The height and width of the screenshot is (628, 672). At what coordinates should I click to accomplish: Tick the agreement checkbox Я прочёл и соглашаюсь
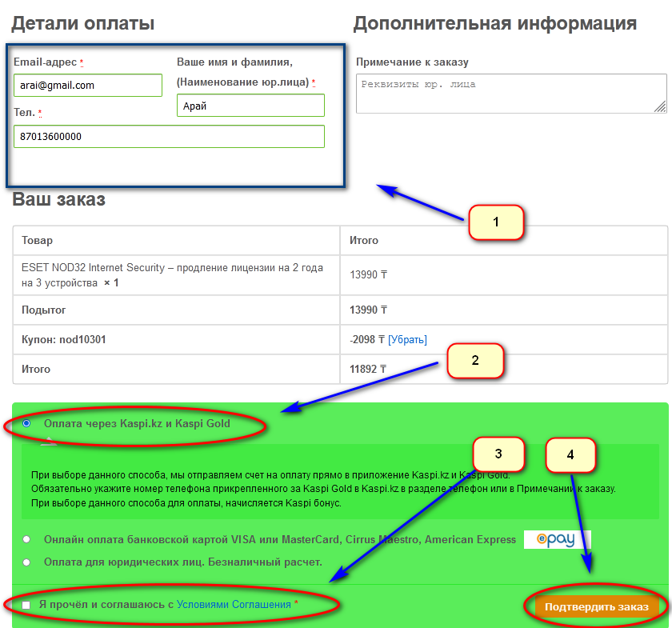pyautogui.click(x=26, y=605)
